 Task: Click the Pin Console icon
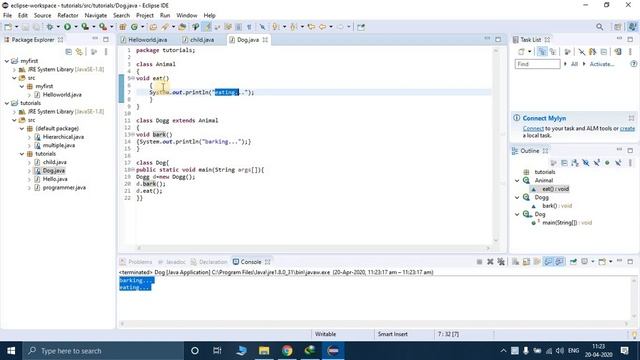[x=573, y=262]
